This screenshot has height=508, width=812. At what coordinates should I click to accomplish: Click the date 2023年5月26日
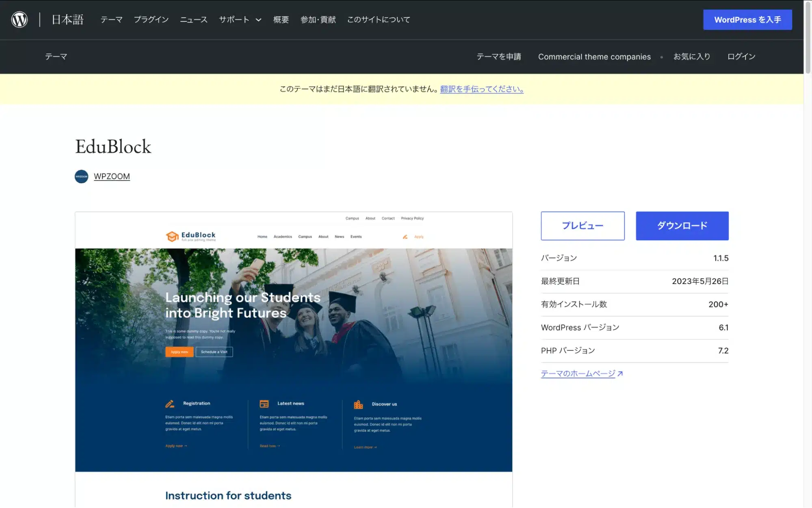[x=700, y=281]
